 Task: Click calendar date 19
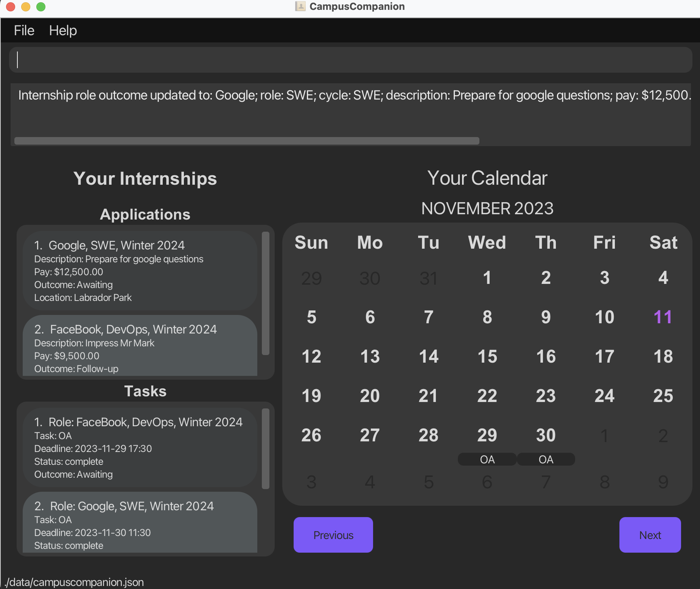click(x=311, y=396)
